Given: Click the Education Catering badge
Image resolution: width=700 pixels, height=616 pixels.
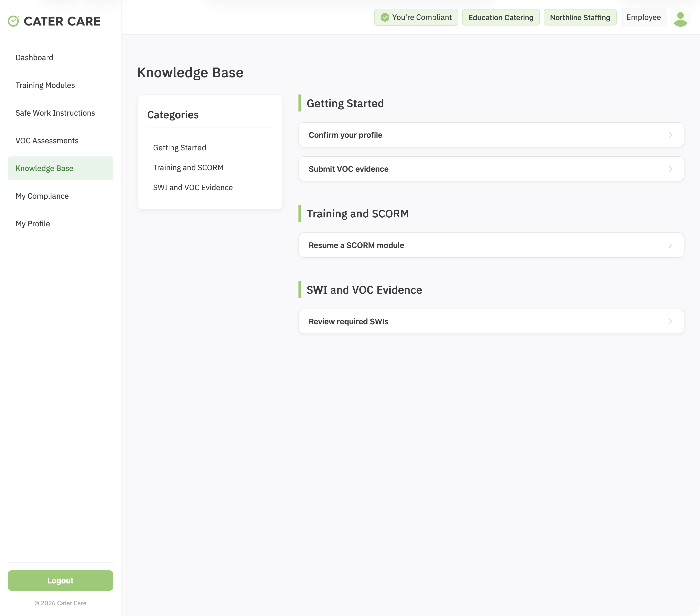Looking at the screenshot, I should (501, 17).
